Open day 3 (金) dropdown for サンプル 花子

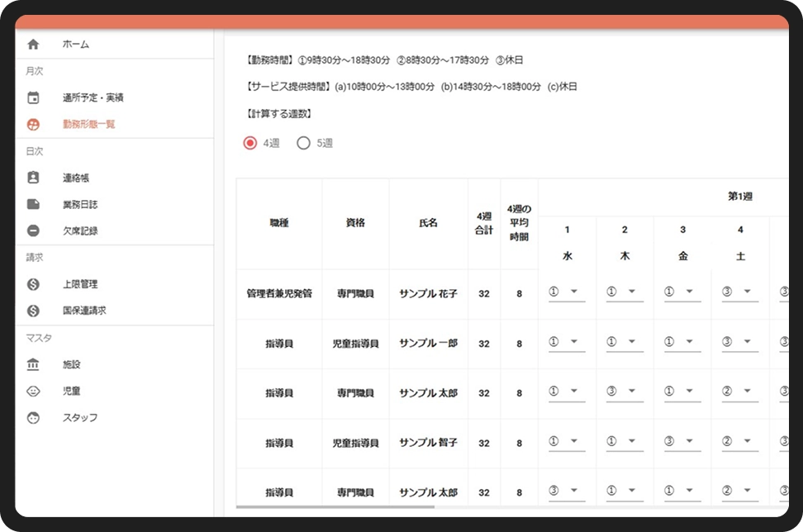click(x=682, y=292)
